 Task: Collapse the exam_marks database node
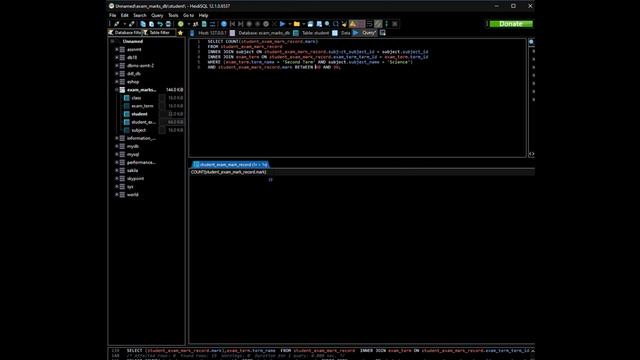pos(117,90)
